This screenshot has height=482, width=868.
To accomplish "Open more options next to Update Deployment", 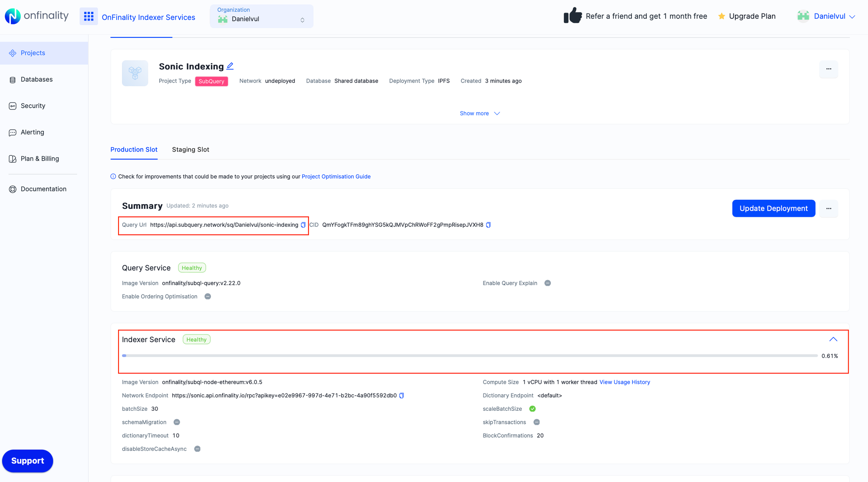I will [x=829, y=208].
